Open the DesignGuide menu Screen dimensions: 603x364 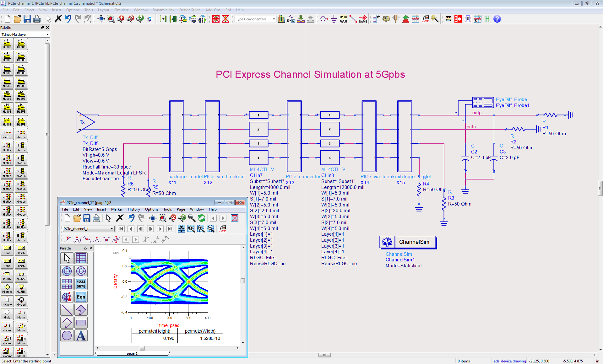pyautogui.click(x=190, y=10)
